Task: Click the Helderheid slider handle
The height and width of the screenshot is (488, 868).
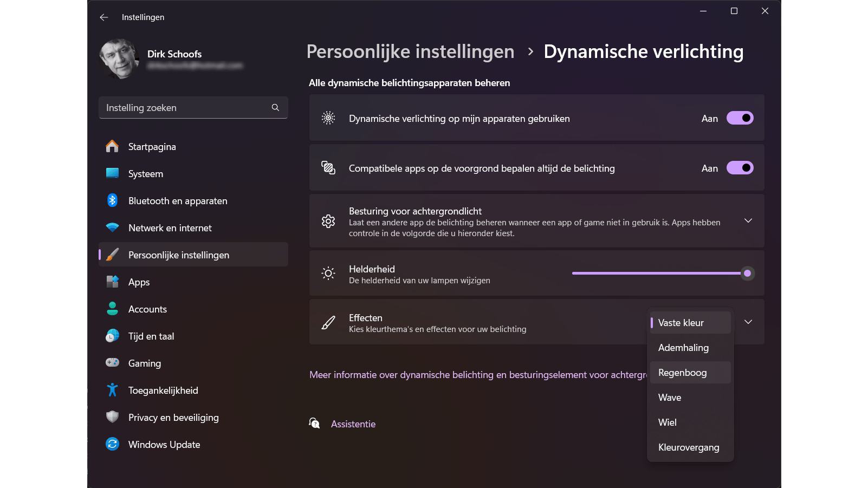Action: 747,274
